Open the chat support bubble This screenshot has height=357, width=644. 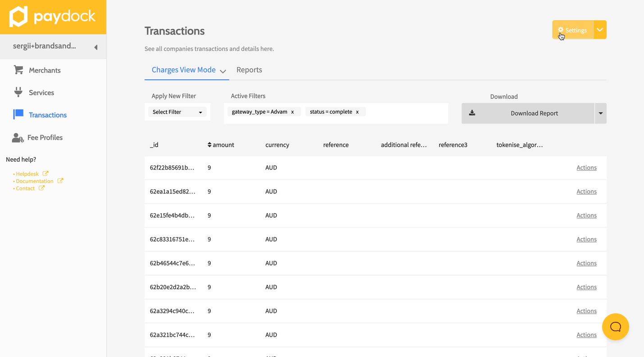point(615,327)
